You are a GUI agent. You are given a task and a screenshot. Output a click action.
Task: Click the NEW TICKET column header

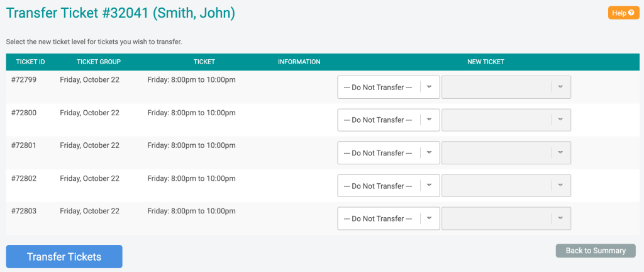(486, 62)
